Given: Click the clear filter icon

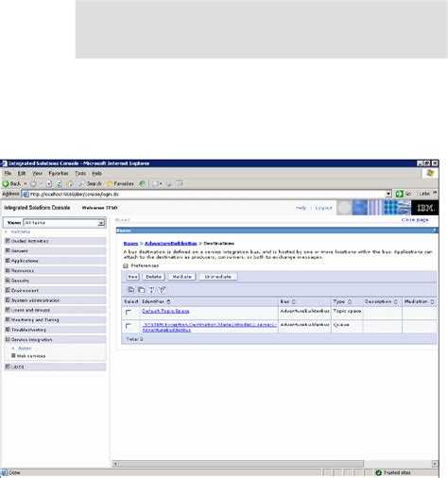Looking at the screenshot, I should [162, 290].
